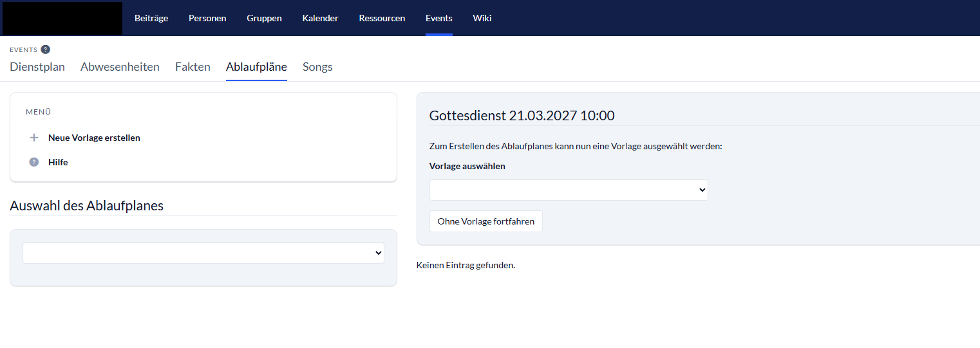Open the Hilfe menu entry
Screen dimensions: 980x348
click(x=58, y=162)
